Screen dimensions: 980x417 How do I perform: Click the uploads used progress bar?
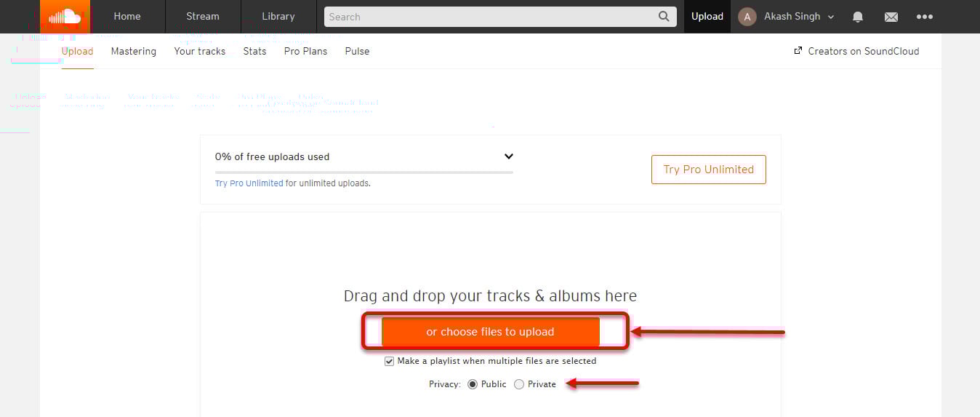pos(364,172)
